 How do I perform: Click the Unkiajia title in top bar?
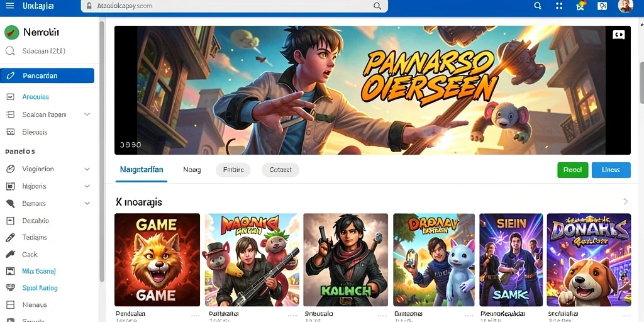pos(38,6)
